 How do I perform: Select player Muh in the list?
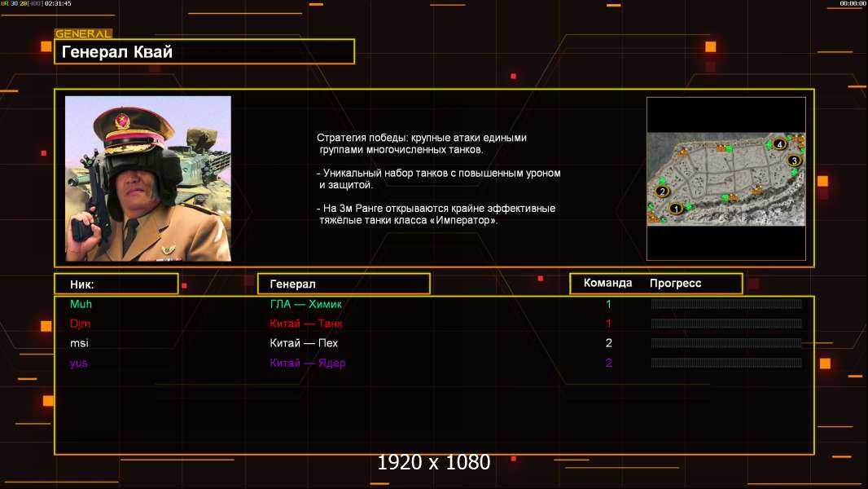tap(81, 304)
